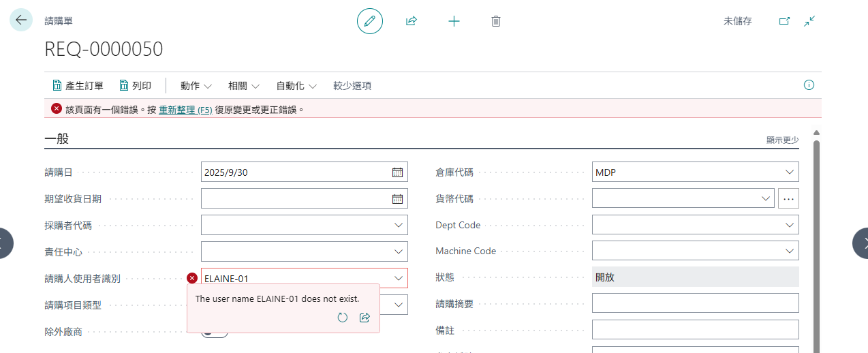Screen dimensions: 868x353
Task: Click the 請購單 page caption
Action: [59, 21]
